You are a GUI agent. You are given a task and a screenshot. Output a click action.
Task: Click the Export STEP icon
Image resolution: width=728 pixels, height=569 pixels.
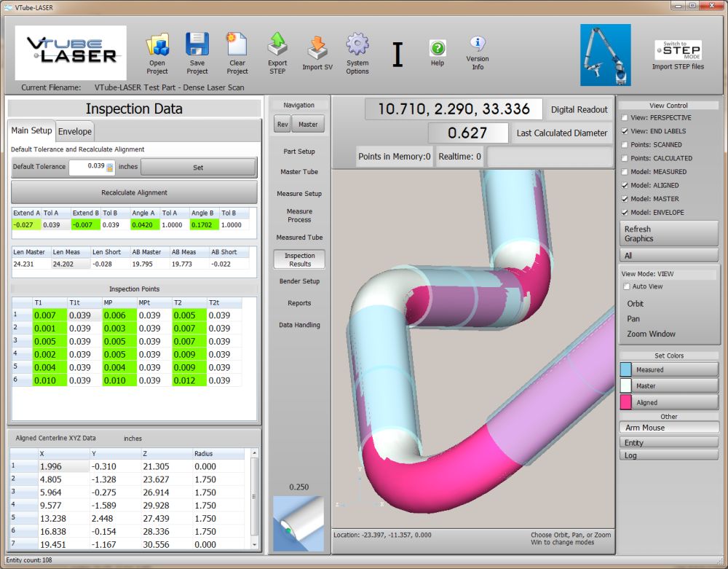(277, 45)
